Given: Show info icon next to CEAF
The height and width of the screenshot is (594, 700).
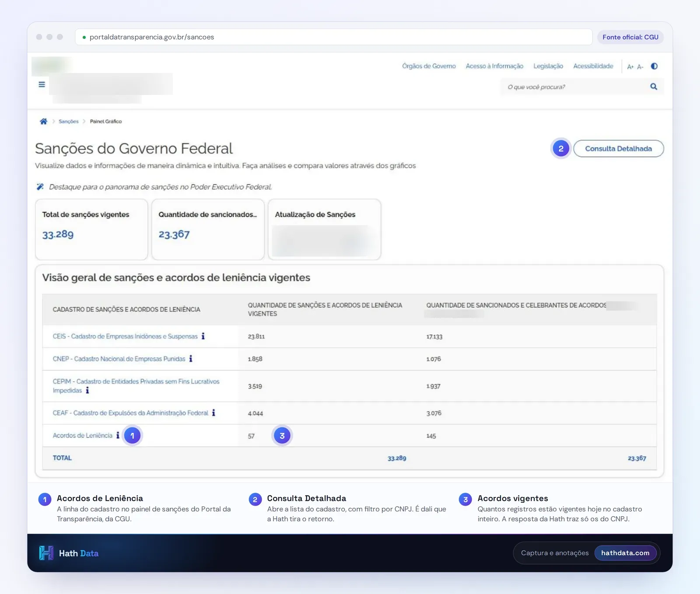Looking at the screenshot, I should 213,412.
